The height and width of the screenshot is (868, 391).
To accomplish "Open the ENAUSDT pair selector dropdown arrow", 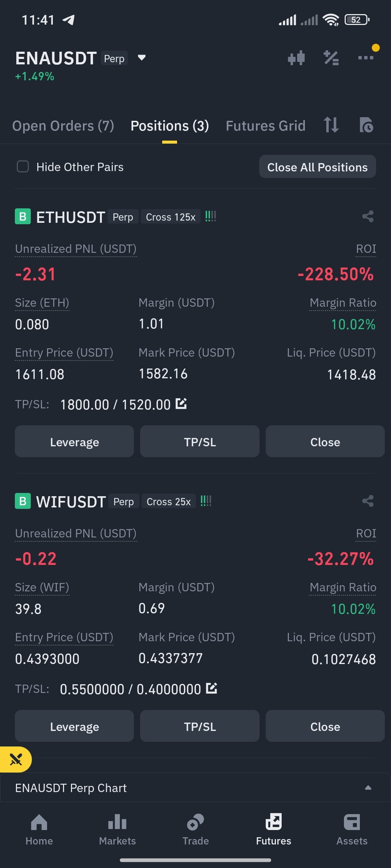I will 142,58.
